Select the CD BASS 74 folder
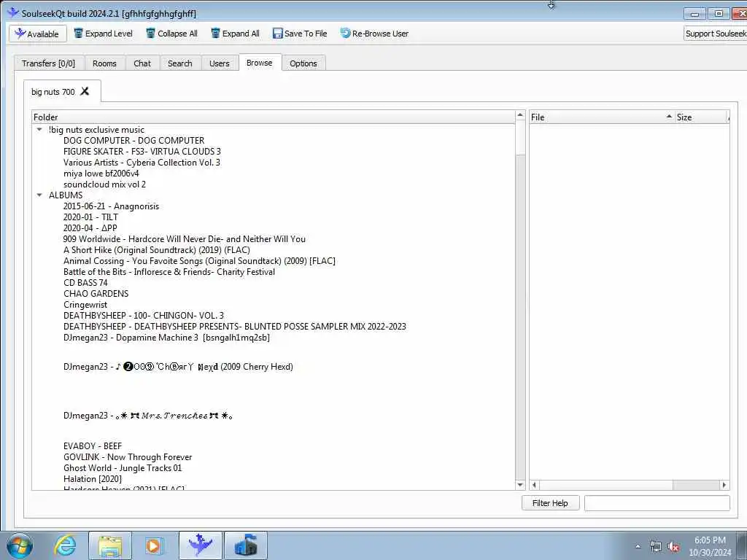This screenshot has width=747, height=560. coord(86,283)
